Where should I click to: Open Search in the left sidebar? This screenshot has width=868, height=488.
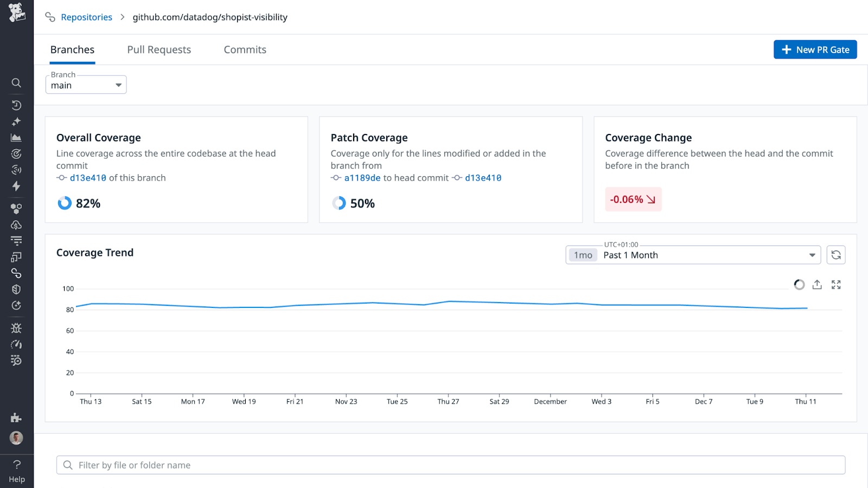pos(16,82)
